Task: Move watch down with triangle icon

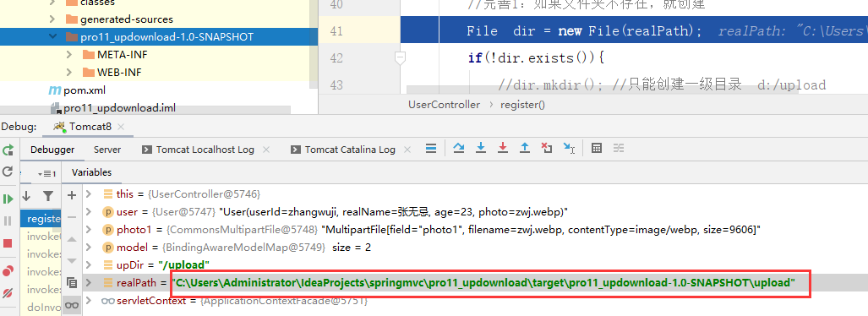Action: point(71,261)
